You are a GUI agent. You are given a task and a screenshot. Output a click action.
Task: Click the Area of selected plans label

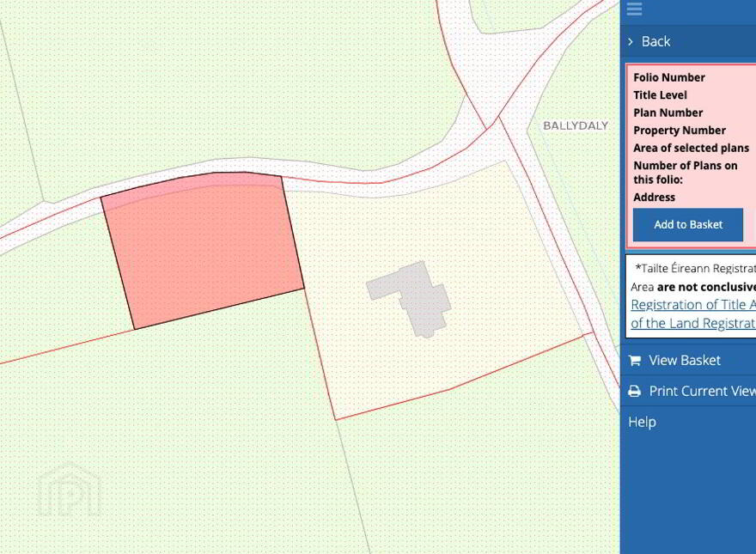[x=692, y=148]
